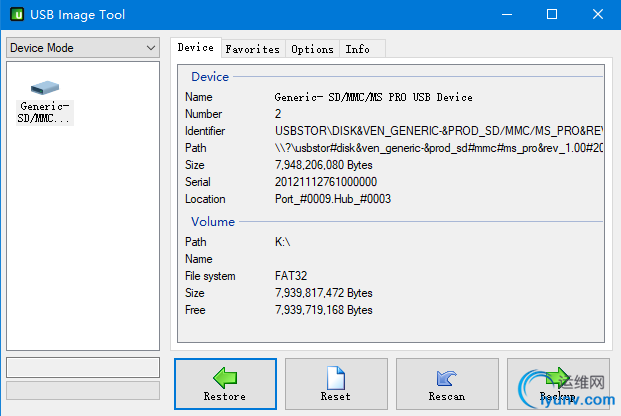This screenshot has height=416, width=621.
Task: Open the Device Mode dropdown
Action: point(83,48)
